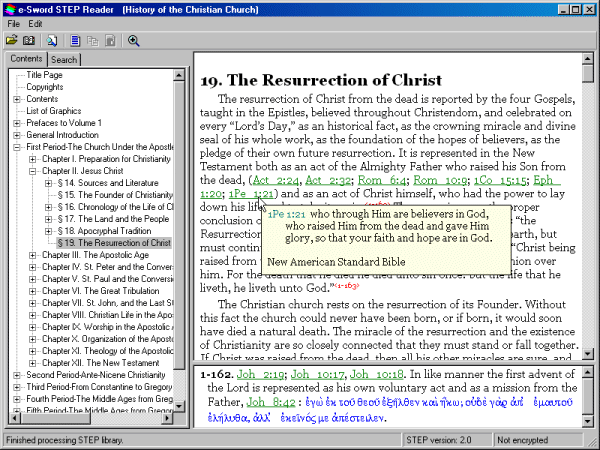
Task: Select the Copyrights tree entry
Action: [x=45, y=87]
